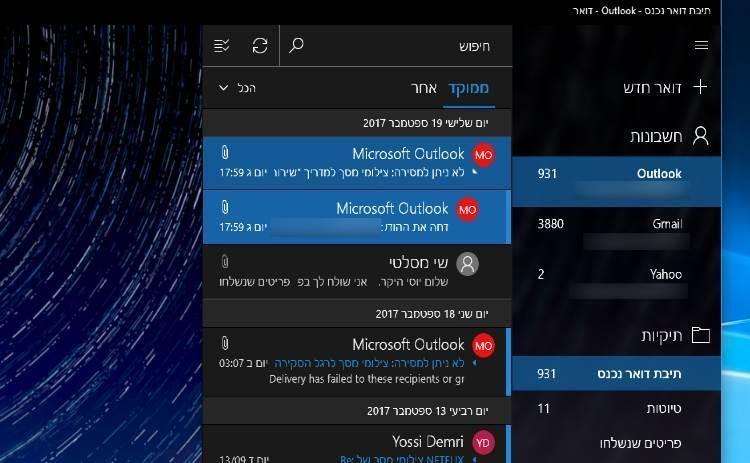Open the 'דחה את ההודעה' Microsoft Outlook message

click(357, 217)
